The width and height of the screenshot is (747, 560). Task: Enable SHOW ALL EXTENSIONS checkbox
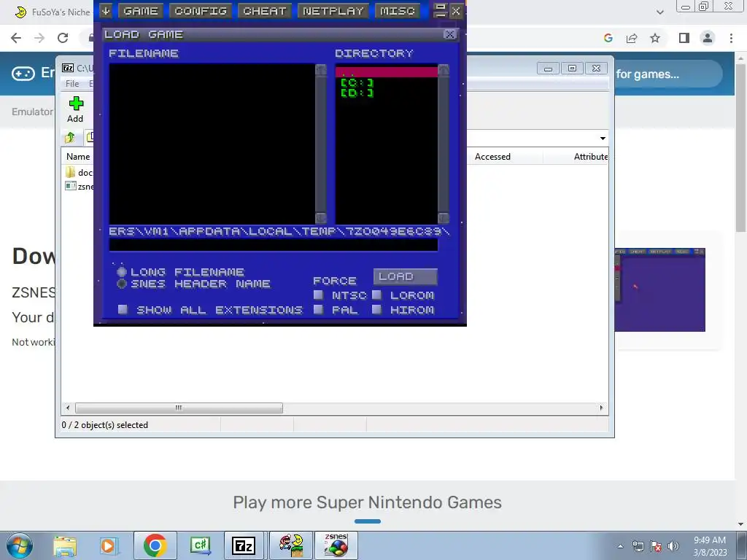point(123,309)
